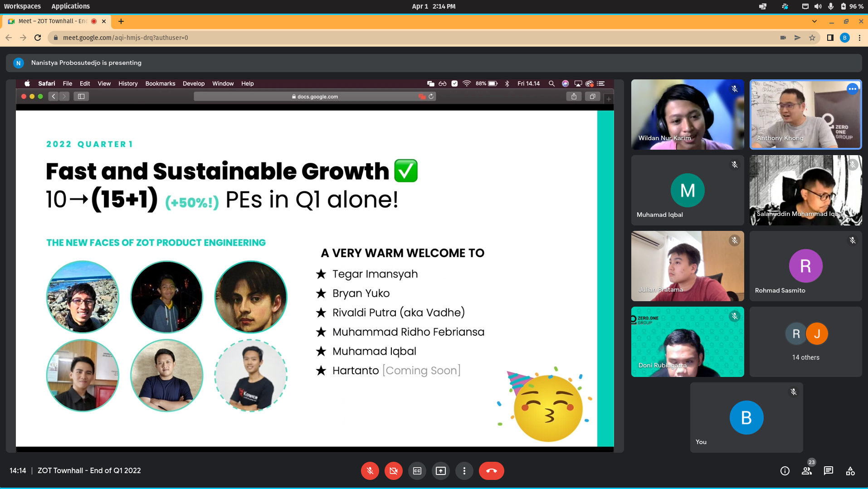Toggle the microphone on
868x489 pixels.
tap(370, 471)
